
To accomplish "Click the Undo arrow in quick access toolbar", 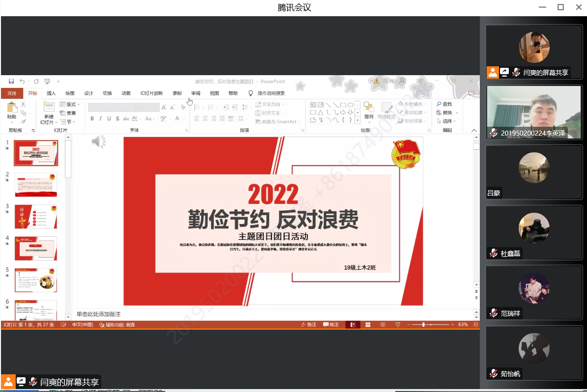I will coord(22,82).
